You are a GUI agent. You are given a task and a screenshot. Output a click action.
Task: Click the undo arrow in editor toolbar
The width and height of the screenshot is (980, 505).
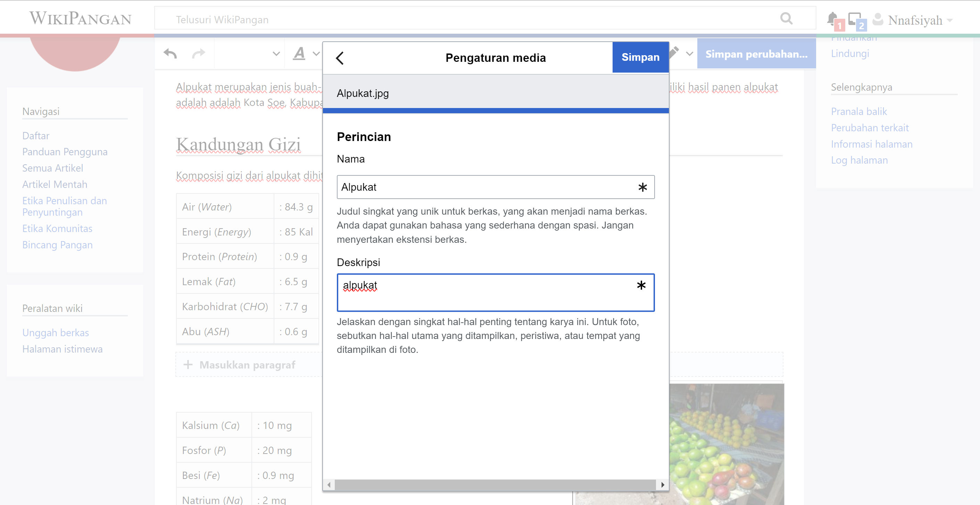[x=171, y=54]
